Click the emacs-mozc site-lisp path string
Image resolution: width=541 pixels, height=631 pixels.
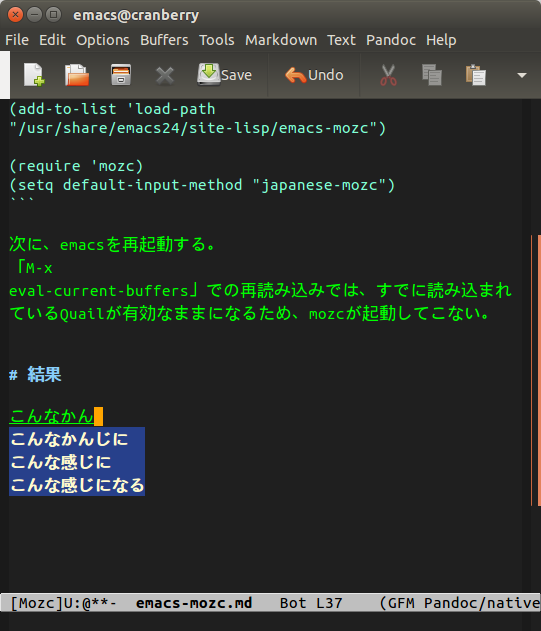(x=198, y=128)
